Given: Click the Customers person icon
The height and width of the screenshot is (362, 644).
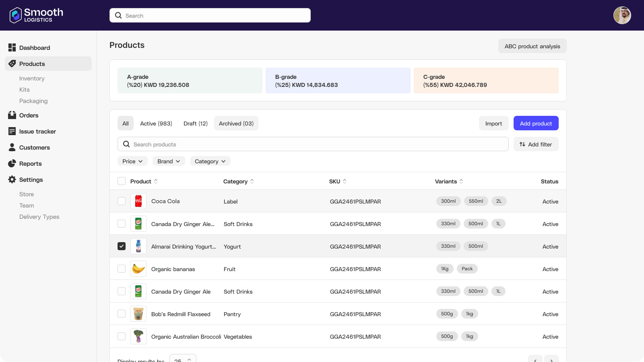Looking at the screenshot, I should (12, 147).
